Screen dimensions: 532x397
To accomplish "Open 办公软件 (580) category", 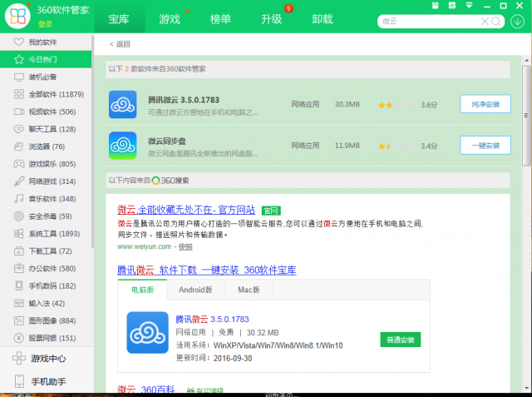I will [46, 268].
